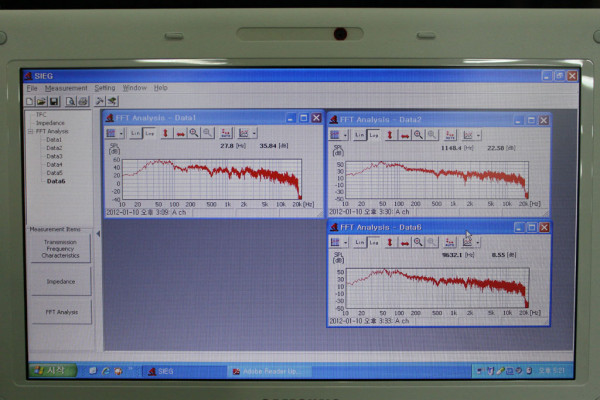Click the grid display icon in Data1 window
600x400 pixels.
(111, 133)
